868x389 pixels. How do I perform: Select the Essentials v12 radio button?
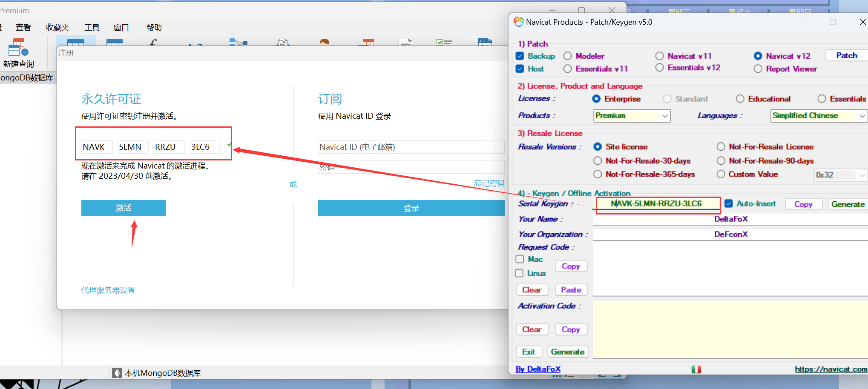660,67
